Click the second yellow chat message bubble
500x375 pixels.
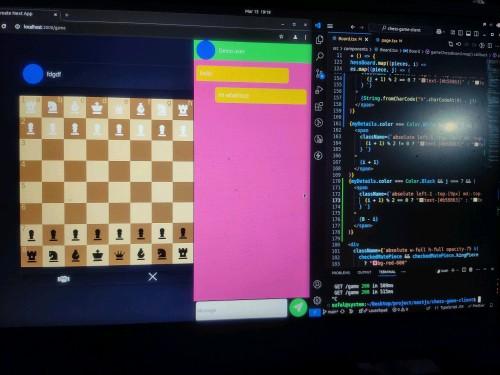click(x=261, y=96)
